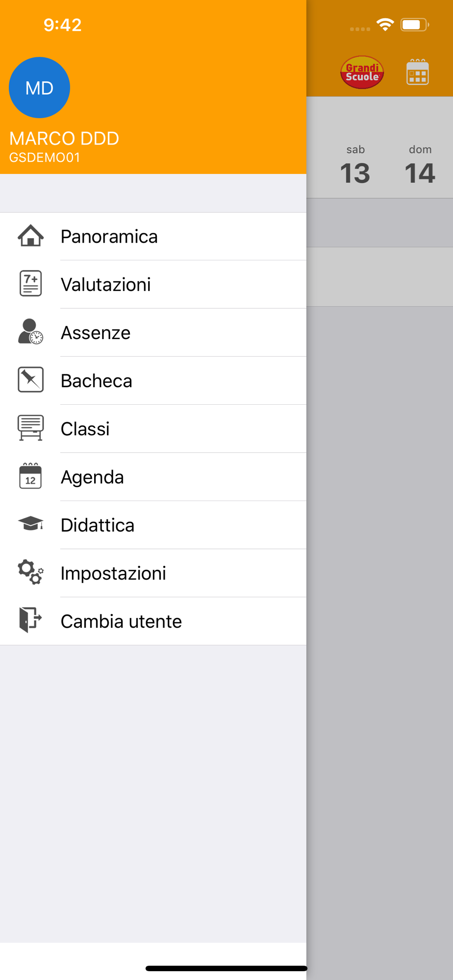The height and width of the screenshot is (980, 453).
Task: Tap the Classi blackboard icon
Action: point(30,427)
